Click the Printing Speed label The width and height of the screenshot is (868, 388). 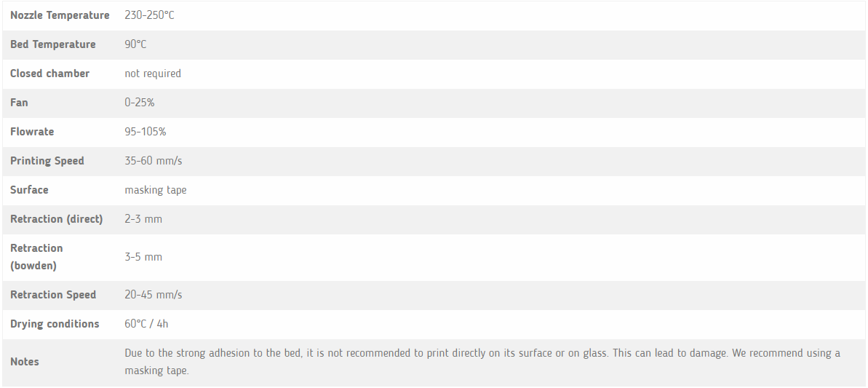[x=47, y=161]
